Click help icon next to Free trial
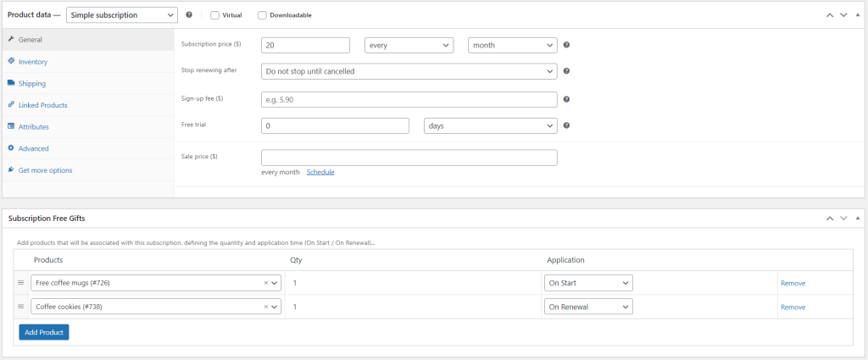Image resolution: width=868 pixels, height=360 pixels. (x=566, y=126)
